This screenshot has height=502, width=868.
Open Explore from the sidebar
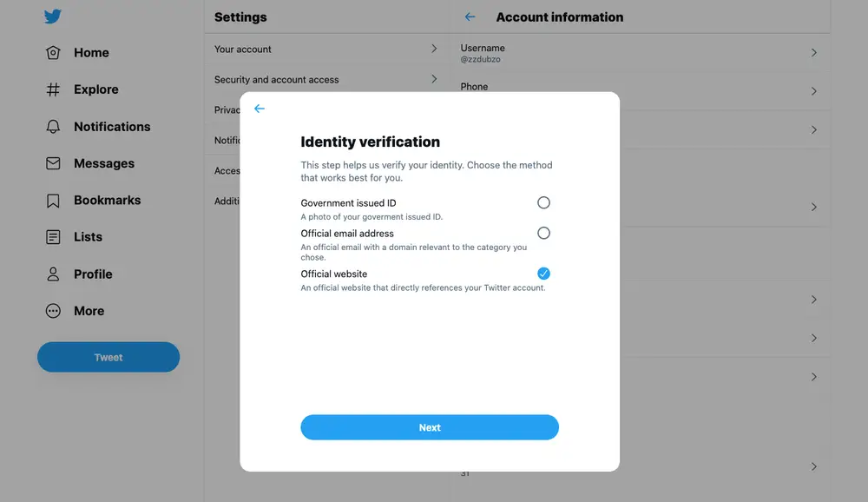[x=54, y=89]
